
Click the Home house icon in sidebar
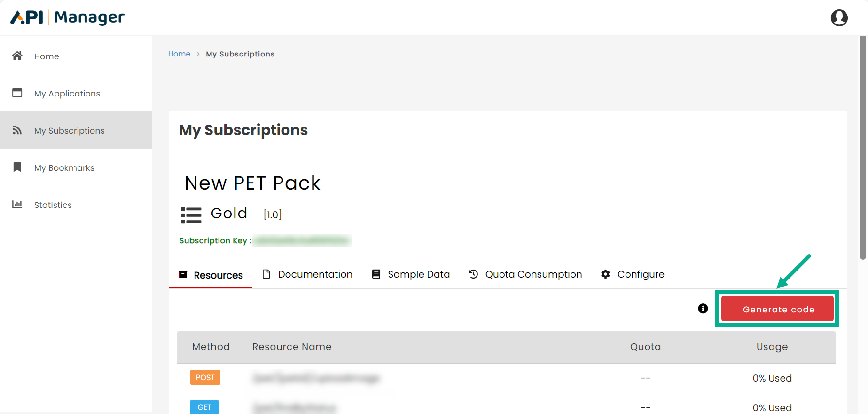(x=17, y=56)
